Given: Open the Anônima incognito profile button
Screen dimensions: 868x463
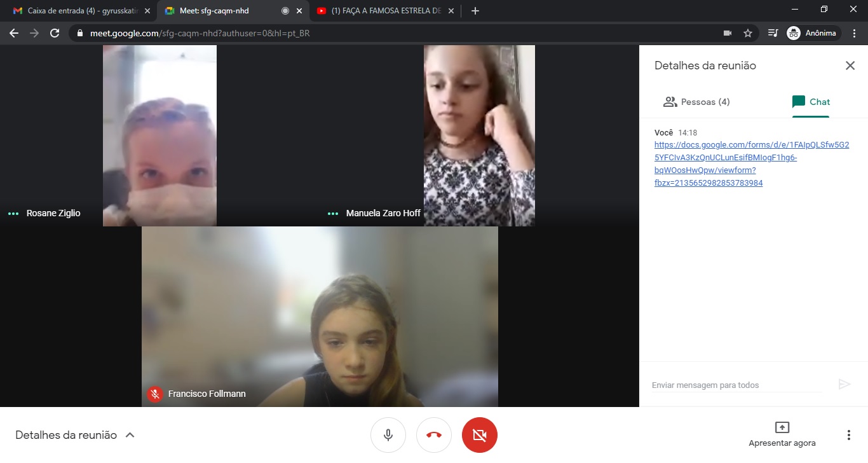Looking at the screenshot, I should click(813, 33).
